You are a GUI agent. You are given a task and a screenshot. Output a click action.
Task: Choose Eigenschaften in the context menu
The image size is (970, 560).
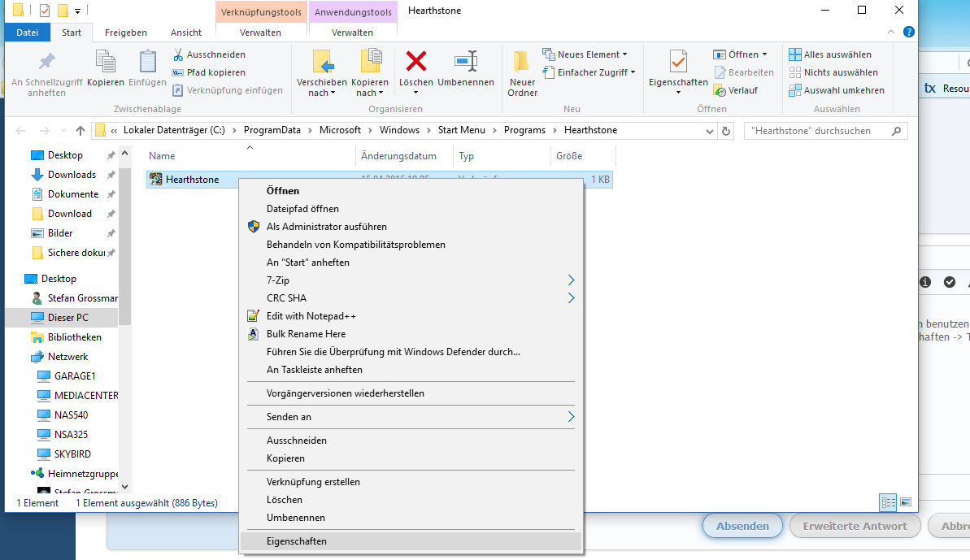coord(411,540)
